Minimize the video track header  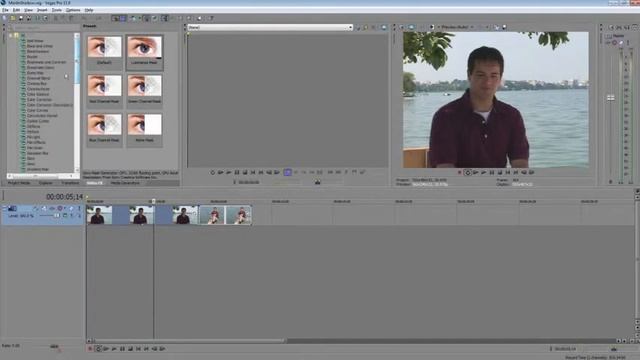pyautogui.click(x=4, y=208)
